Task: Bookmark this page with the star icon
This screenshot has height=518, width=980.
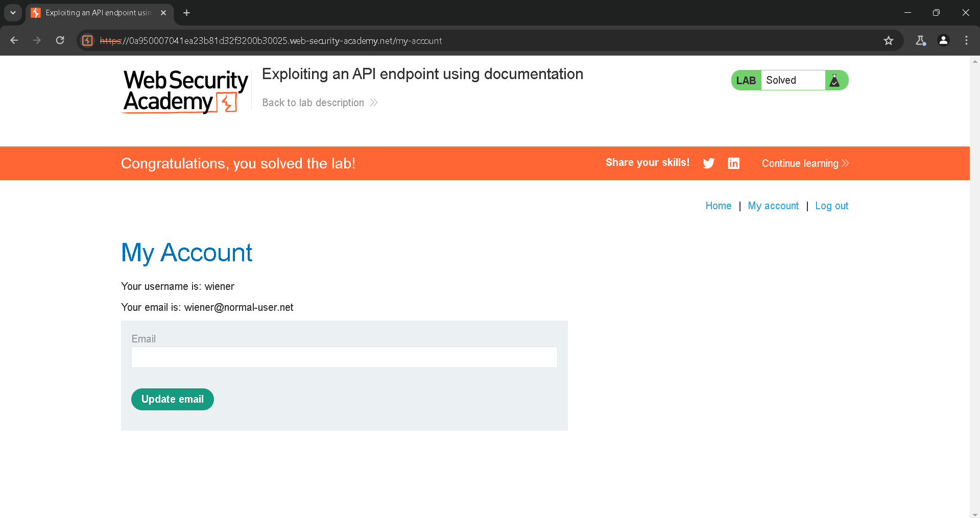Action: click(889, 41)
